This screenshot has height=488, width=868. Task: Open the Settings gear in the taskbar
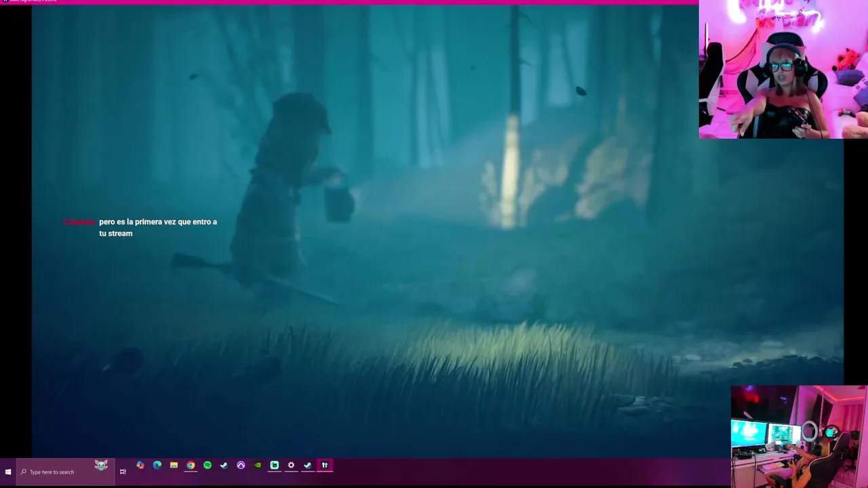click(x=291, y=466)
